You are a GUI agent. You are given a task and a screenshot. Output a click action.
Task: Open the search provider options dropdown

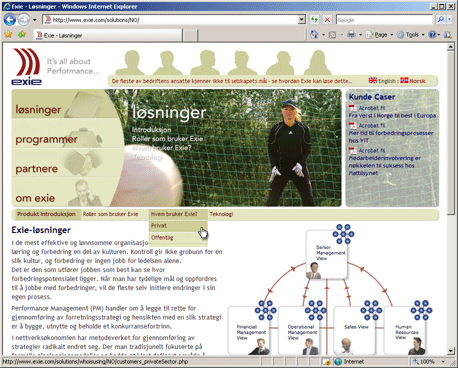click(x=449, y=20)
